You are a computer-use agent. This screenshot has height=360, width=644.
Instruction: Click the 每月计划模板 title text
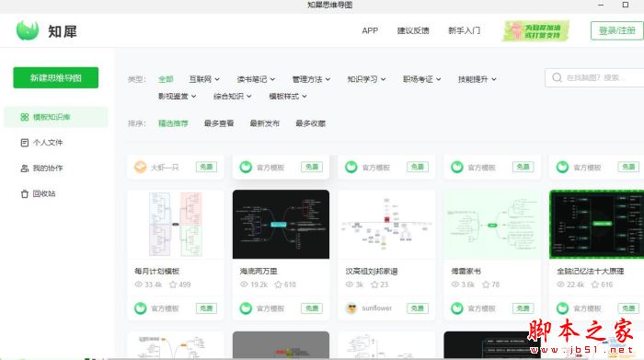pyautogui.click(x=157, y=272)
